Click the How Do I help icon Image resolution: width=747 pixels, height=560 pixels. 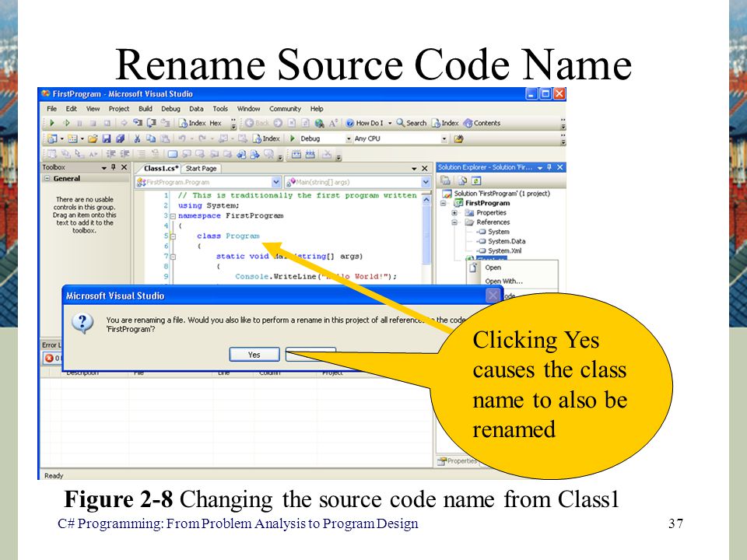(349, 123)
